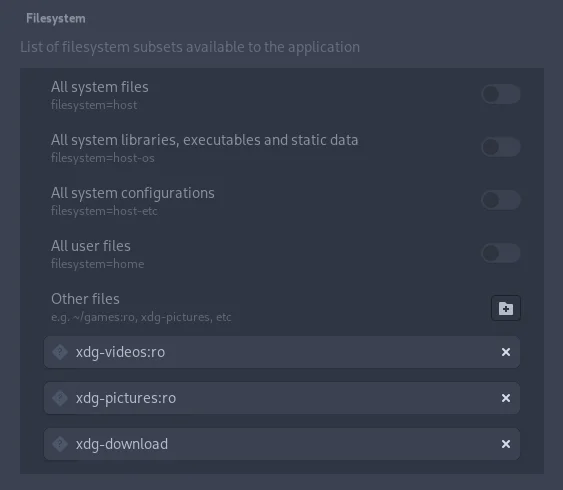
Task: Click the filesystem=host label
Action: tap(94, 105)
